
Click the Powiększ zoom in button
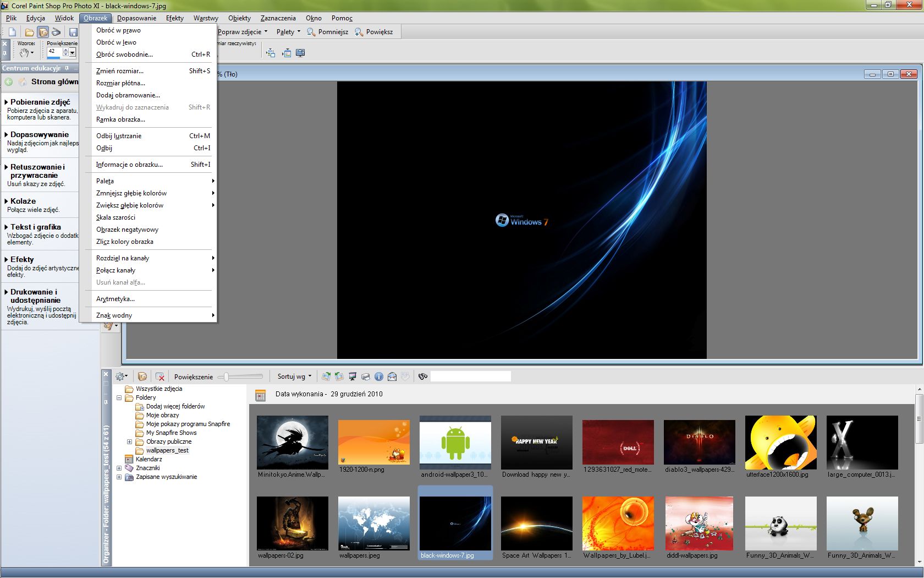(x=374, y=32)
